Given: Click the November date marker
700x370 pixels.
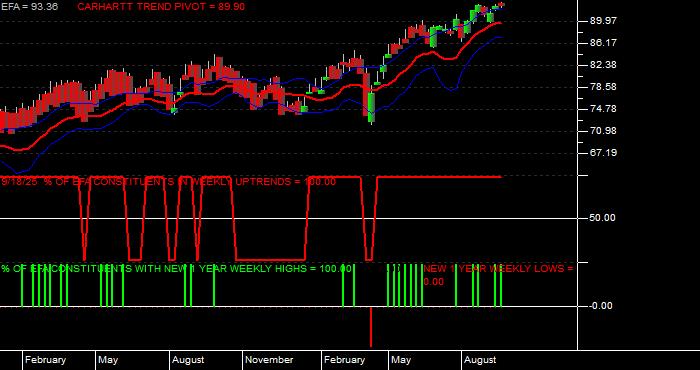Looking at the screenshot, I should (x=269, y=360).
